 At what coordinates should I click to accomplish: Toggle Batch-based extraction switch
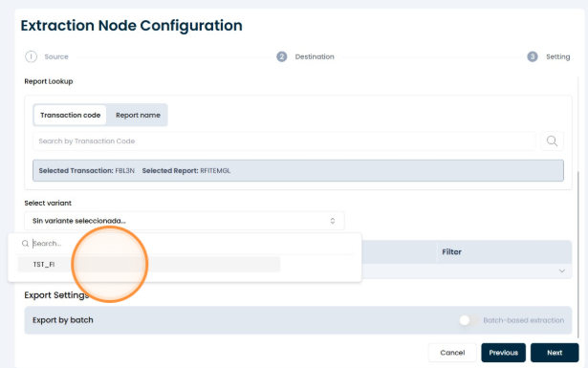coord(468,320)
